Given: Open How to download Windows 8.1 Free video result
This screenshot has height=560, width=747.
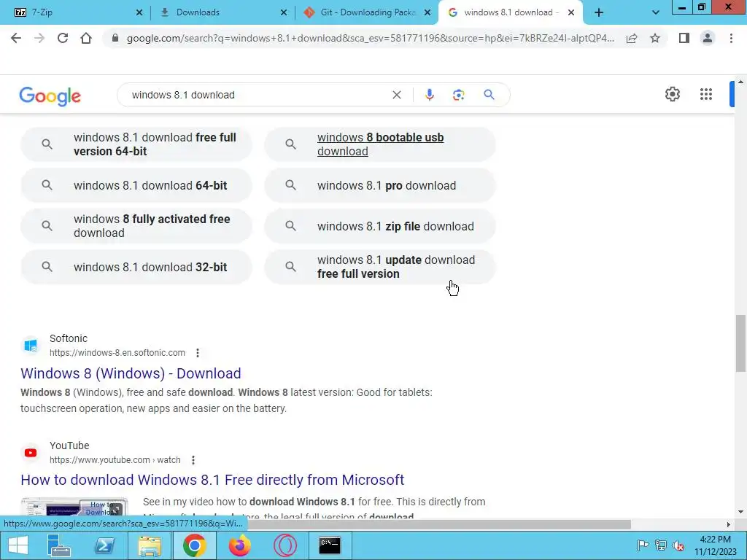Looking at the screenshot, I should point(212,480).
